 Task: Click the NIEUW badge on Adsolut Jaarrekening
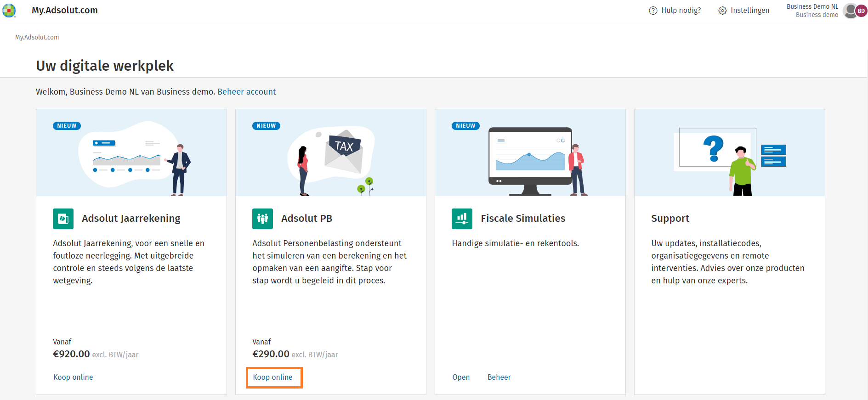[67, 126]
